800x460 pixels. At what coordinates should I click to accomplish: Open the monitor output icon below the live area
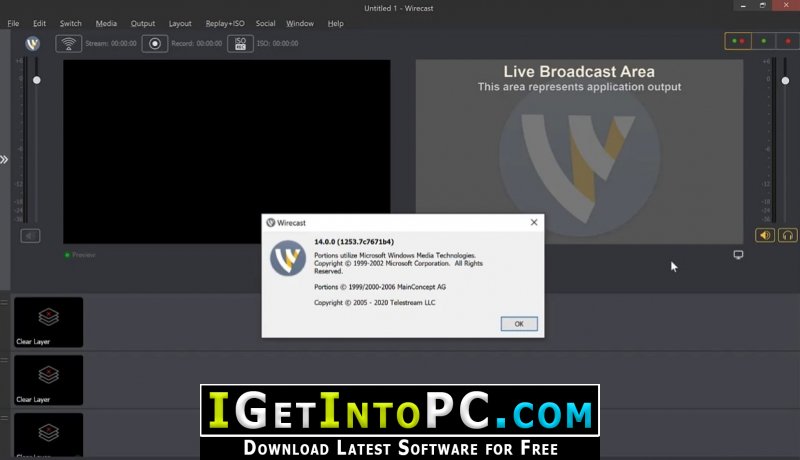pyautogui.click(x=738, y=254)
